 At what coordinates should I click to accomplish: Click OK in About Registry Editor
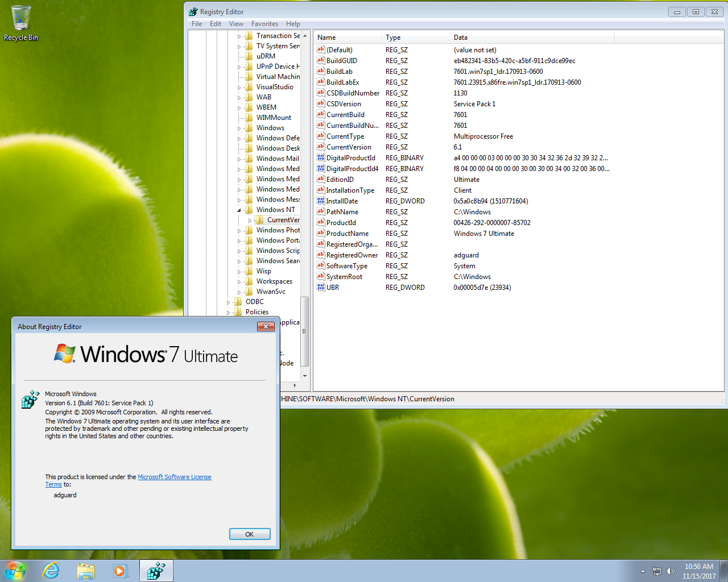250,534
